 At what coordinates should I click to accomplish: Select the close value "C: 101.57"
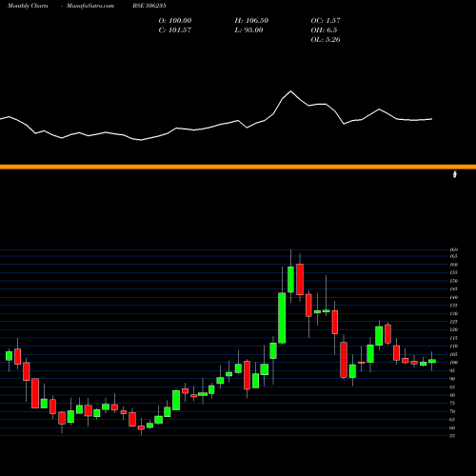point(175,30)
